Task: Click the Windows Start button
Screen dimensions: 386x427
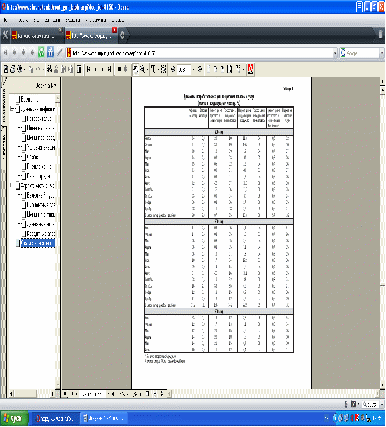Action: click(13, 418)
